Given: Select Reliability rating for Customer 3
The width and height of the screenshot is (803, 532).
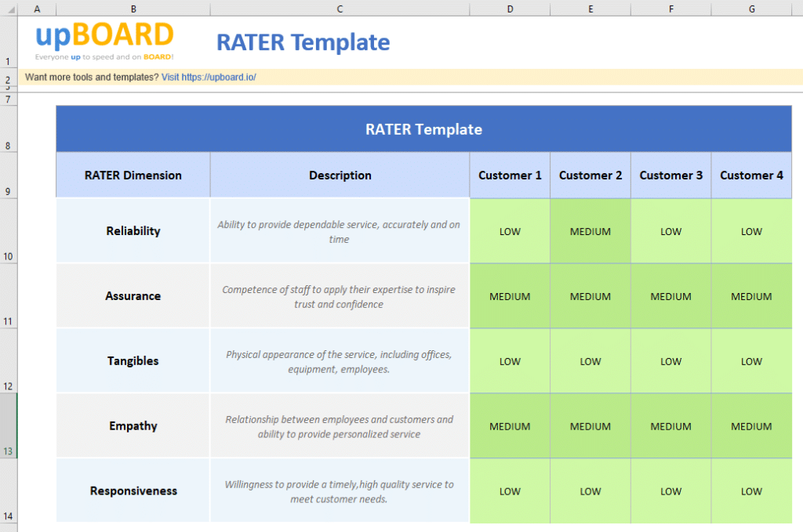Looking at the screenshot, I should 671,230.
